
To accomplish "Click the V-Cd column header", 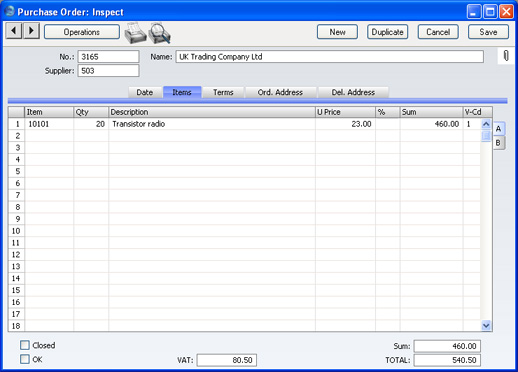I will [477, 112].
